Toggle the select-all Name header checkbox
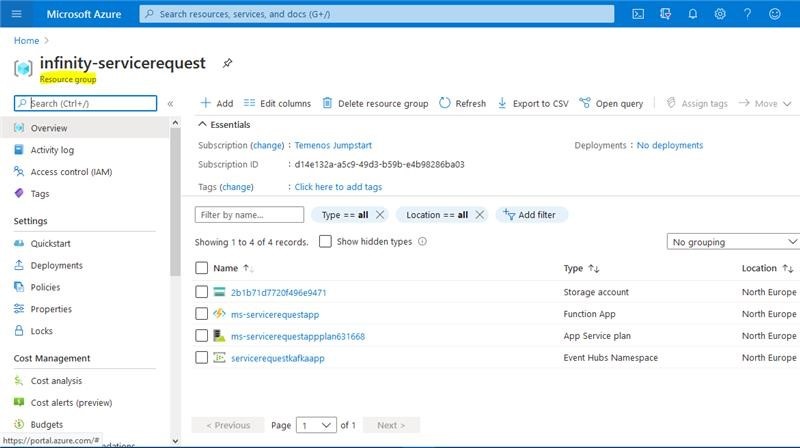 tap(202, 268)
